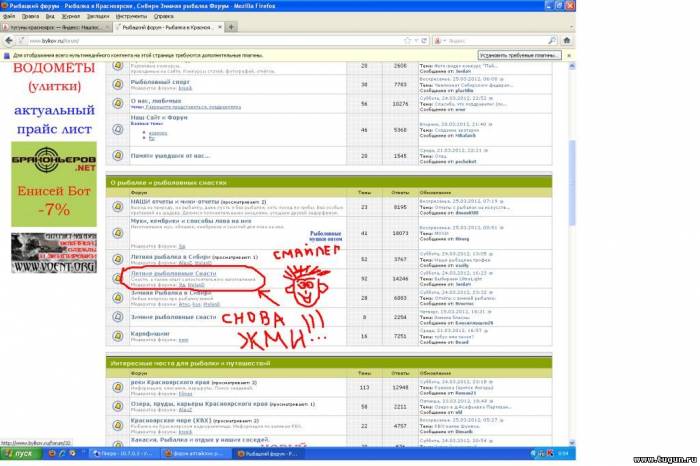The width and height of the screenshot is (700, 466).
Task: Click the forum icon beside НАШИ отчеты
Action: coord(118,207)
